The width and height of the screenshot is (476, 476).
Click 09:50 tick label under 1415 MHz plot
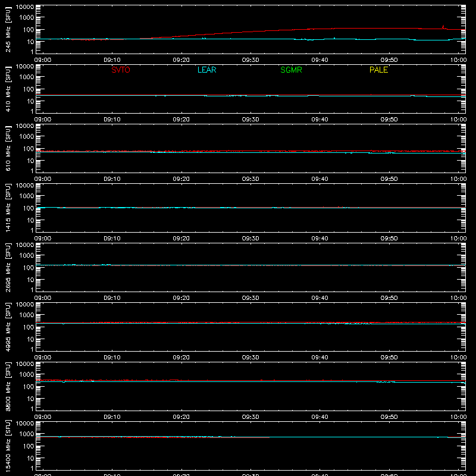(x=389, y=239)
